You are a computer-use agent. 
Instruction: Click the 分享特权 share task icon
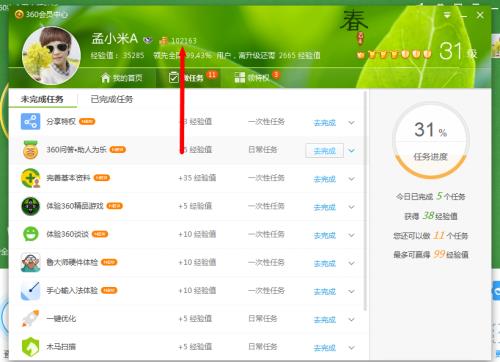tap(30, 121)
